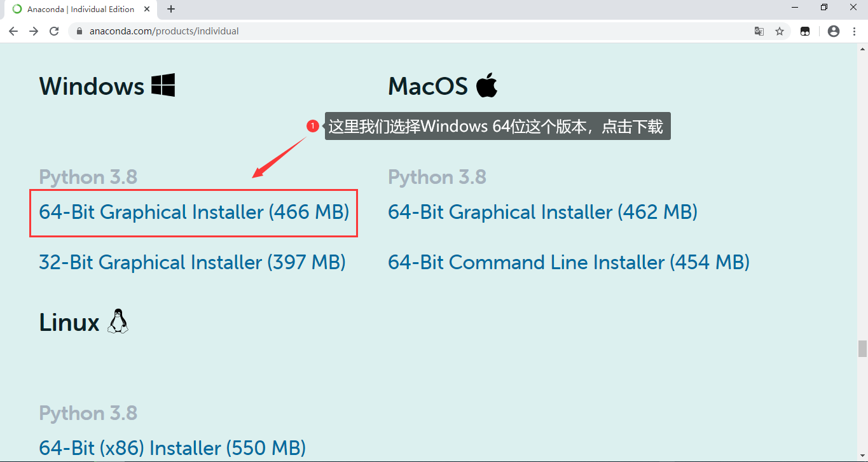
Task: Click the Linux heading text
Action: point(69,323)
